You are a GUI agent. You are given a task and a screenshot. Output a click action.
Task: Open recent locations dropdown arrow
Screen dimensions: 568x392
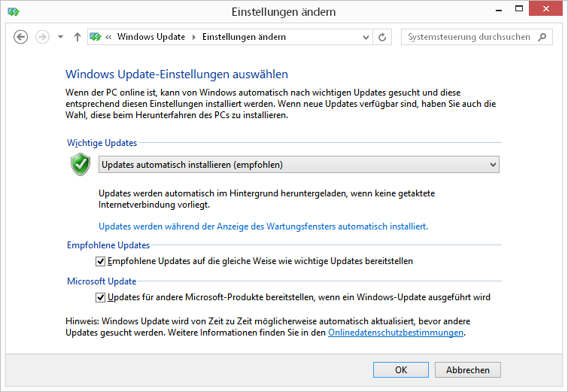coord(60,37)
